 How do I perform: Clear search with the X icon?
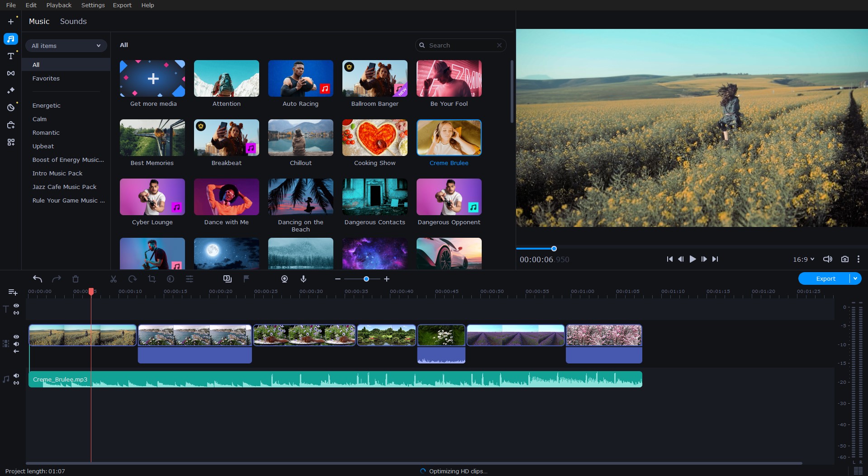(499, 45)
